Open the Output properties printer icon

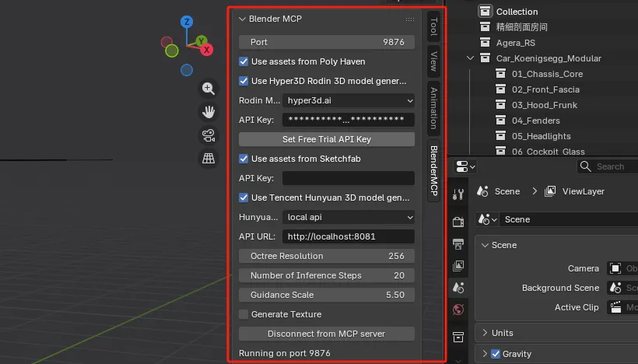(458, 244)
